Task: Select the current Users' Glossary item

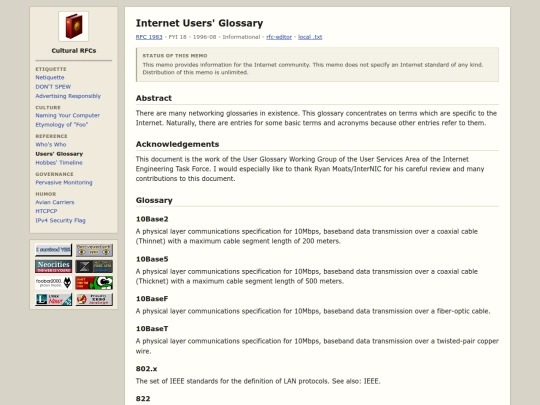Action: (59, 154)
